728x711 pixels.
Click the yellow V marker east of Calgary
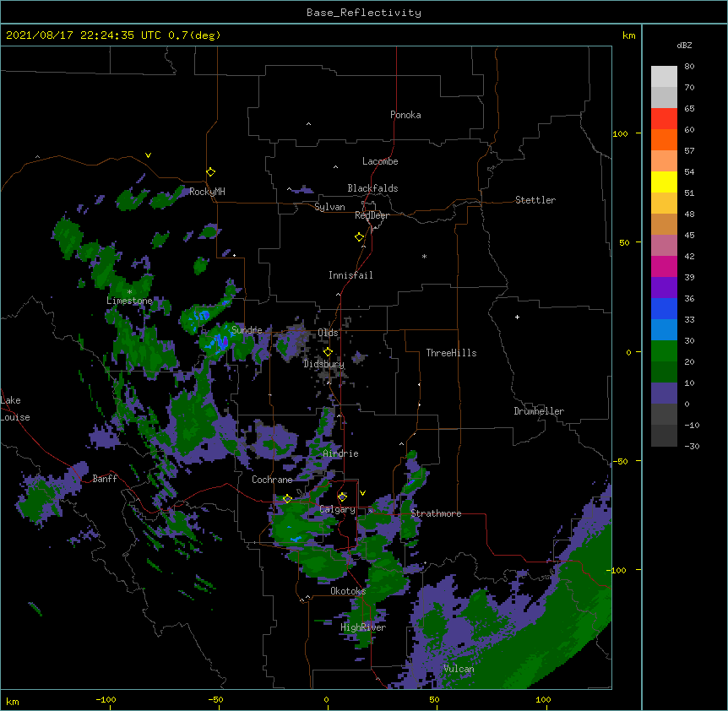click(362, 493)
